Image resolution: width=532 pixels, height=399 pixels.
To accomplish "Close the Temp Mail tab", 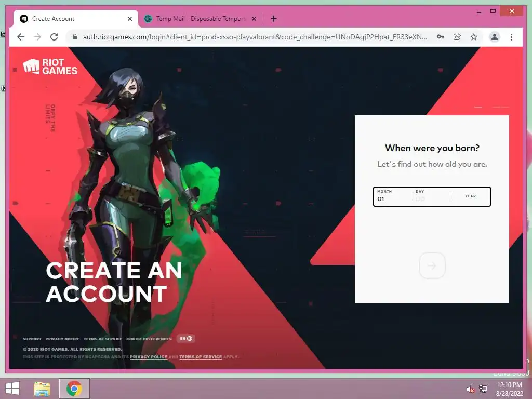I will 254,19.
